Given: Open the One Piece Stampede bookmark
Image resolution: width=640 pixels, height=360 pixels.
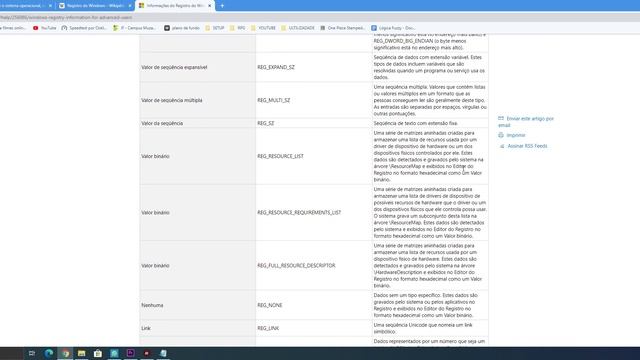Looking at the screenshot, I should [342, 28].
